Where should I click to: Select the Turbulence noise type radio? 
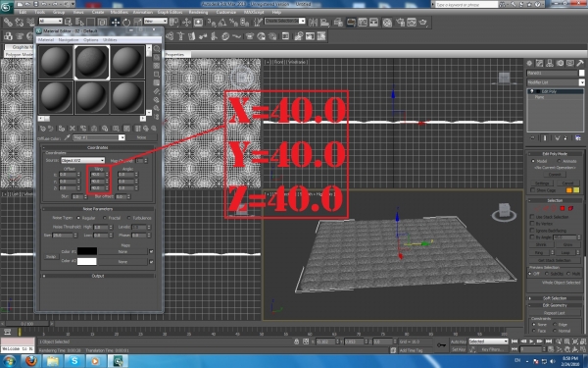point(128,218)
